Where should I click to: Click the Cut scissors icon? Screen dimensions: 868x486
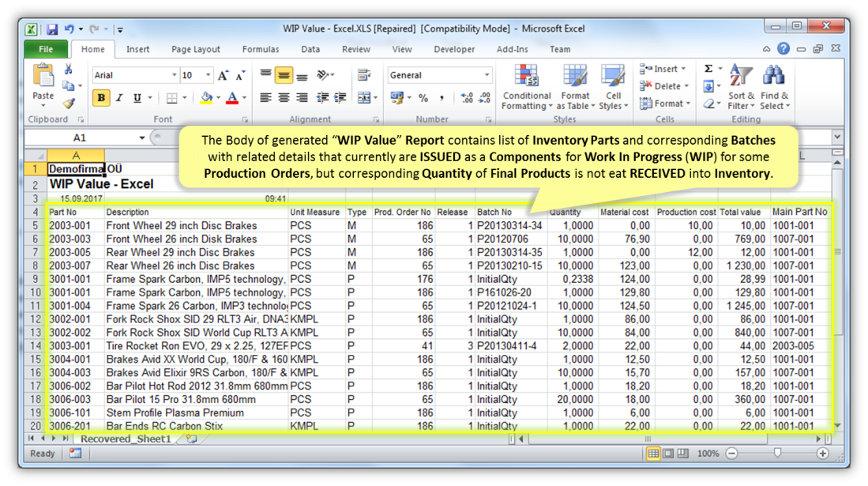pos(68,70)
